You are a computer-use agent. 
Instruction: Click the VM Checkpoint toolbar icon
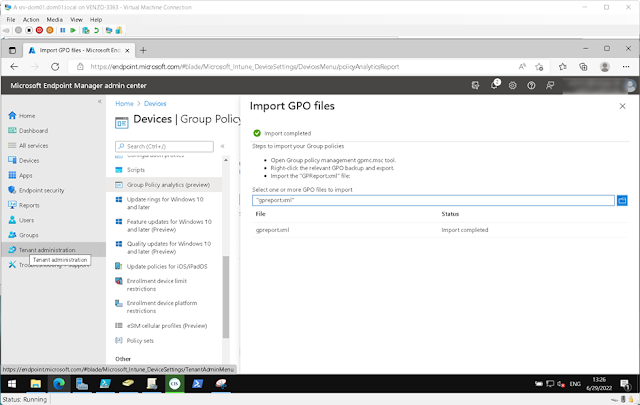point(85,30)
